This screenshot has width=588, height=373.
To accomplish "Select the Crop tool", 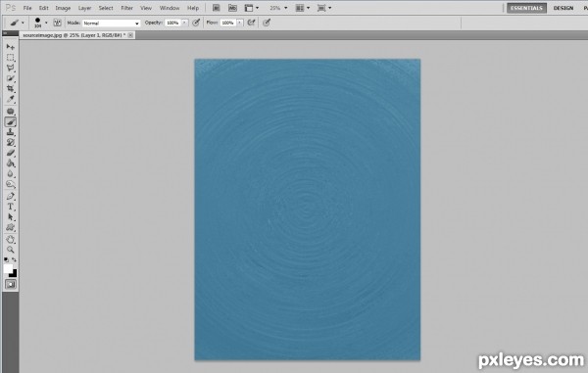I will tap(11, 89).
